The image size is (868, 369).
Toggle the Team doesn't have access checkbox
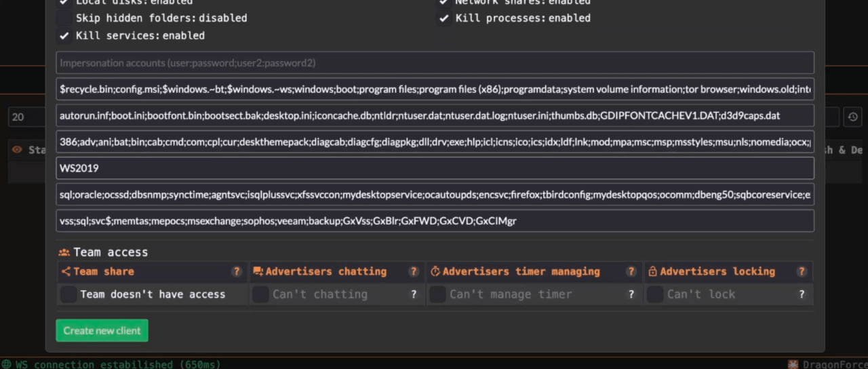[68, 294]
